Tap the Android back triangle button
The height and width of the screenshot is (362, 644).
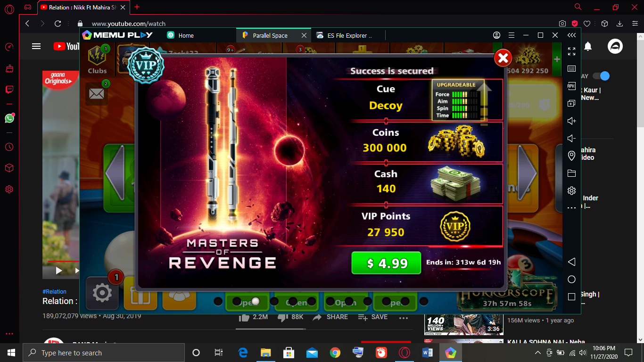(x=571, y=262)
